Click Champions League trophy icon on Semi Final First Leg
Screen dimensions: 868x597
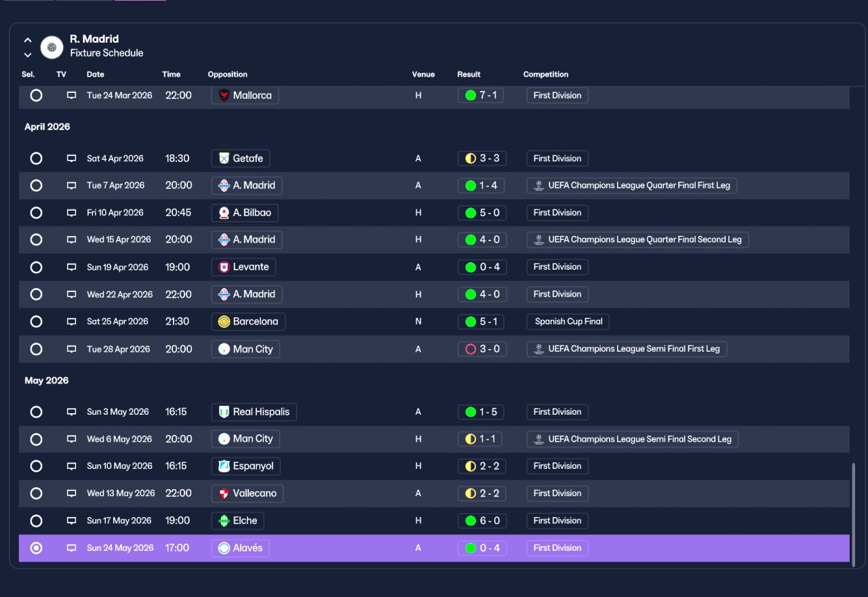pos(539,349)
